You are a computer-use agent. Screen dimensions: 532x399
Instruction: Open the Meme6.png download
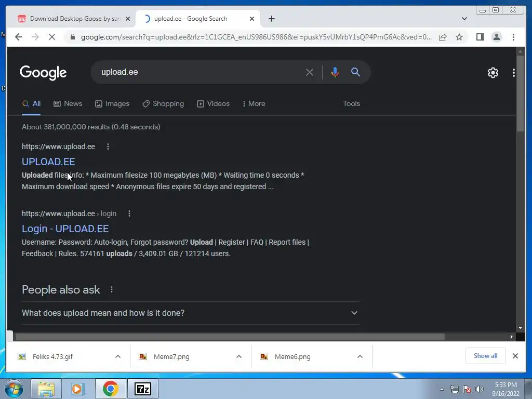(x=292, y=356)
